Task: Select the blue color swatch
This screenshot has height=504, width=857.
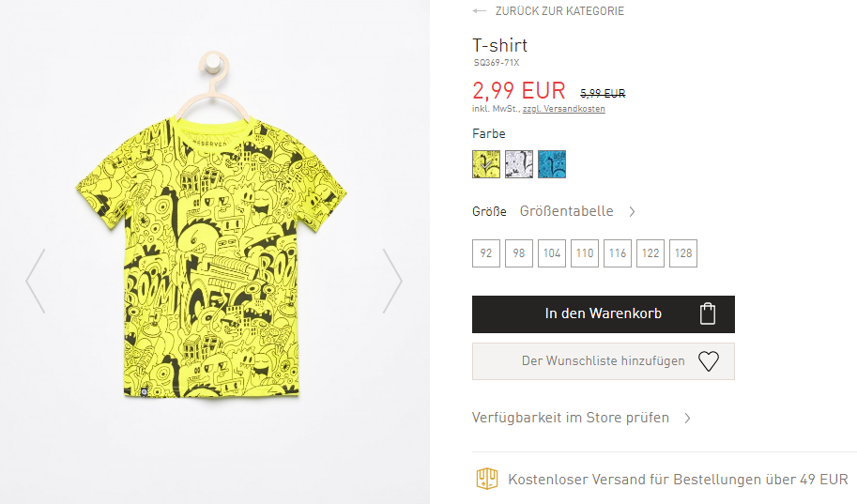Action: tap(552, 164)
